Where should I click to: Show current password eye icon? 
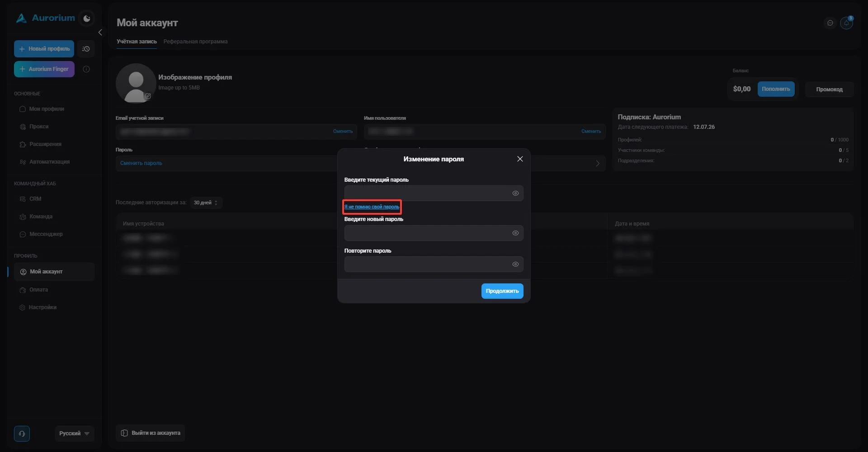pos(515,193)
